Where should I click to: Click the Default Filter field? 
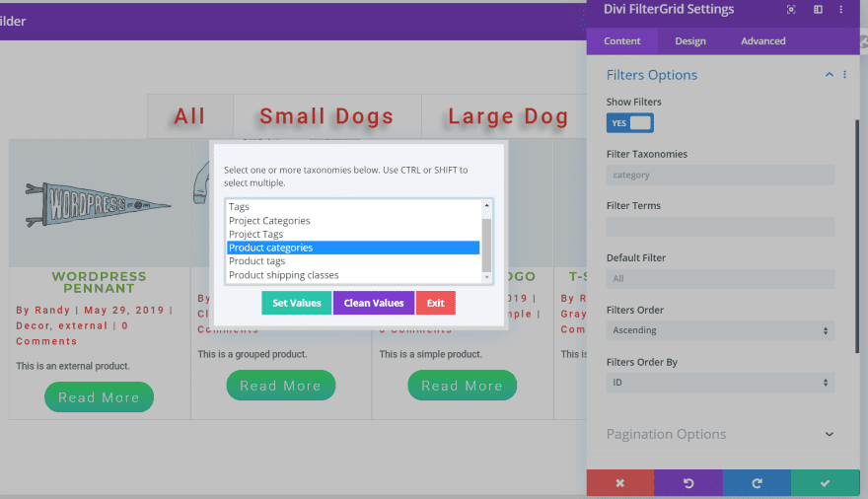[x=720, y=279]
